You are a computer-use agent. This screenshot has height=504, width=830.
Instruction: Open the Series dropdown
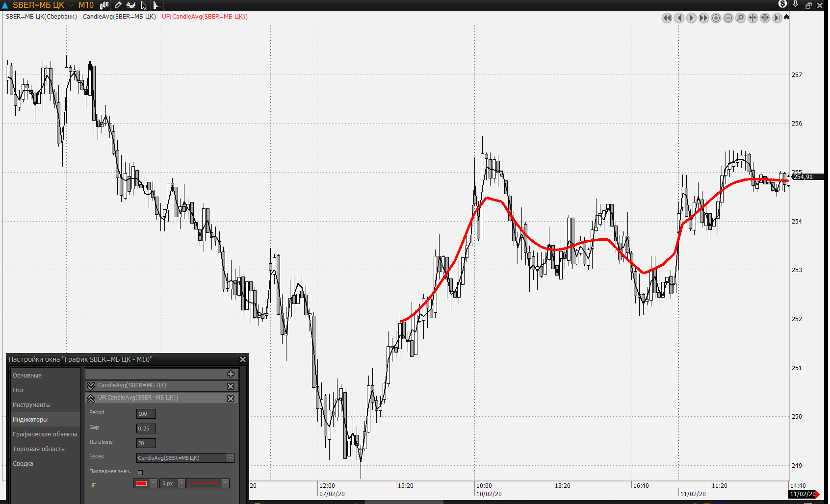[230, 458]
